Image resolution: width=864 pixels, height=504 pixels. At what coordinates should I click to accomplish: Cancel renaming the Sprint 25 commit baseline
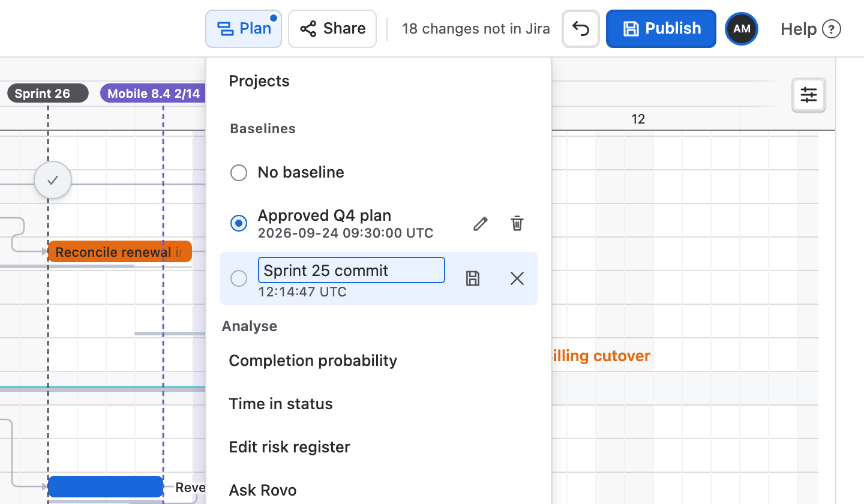click(517, 278)
